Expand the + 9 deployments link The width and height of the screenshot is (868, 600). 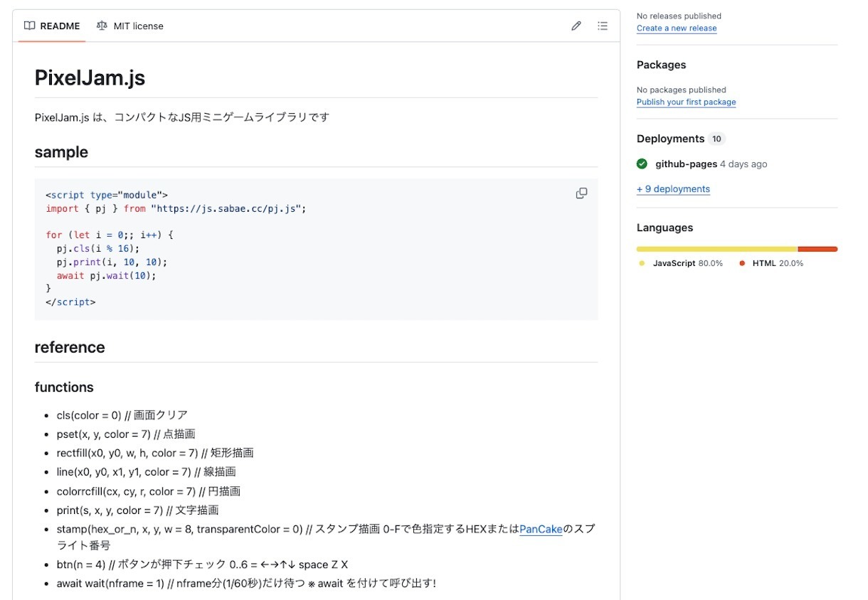[x=673, y=189]
